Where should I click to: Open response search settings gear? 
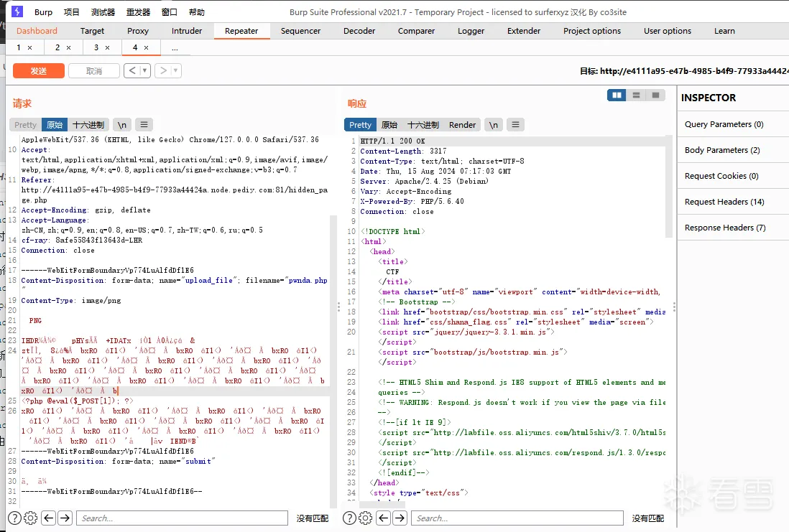[365, 518]
